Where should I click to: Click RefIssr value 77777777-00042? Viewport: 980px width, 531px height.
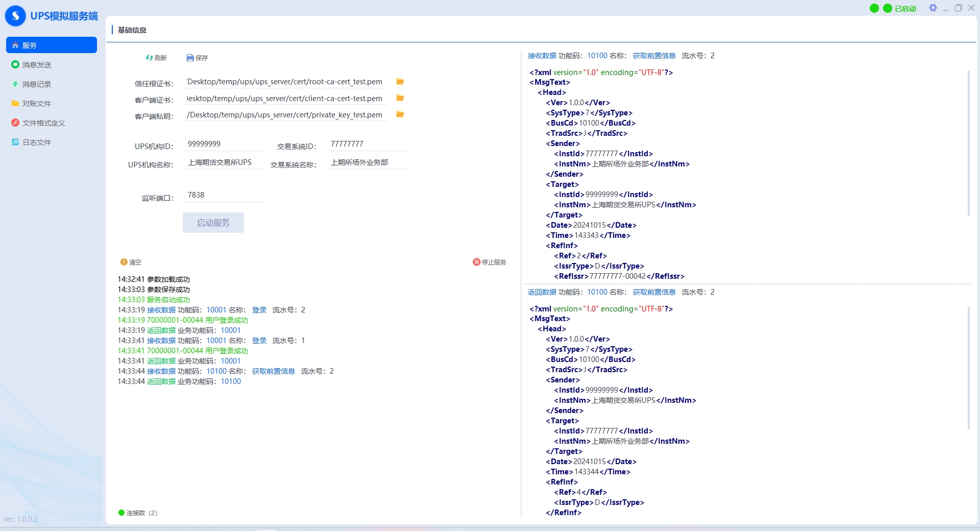[618, 276]
